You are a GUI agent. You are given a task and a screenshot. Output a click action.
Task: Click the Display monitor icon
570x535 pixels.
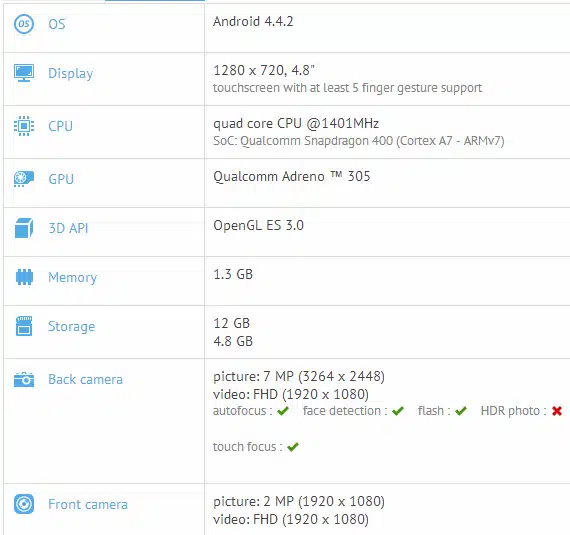pyautogui.click(x=24, y=73)
